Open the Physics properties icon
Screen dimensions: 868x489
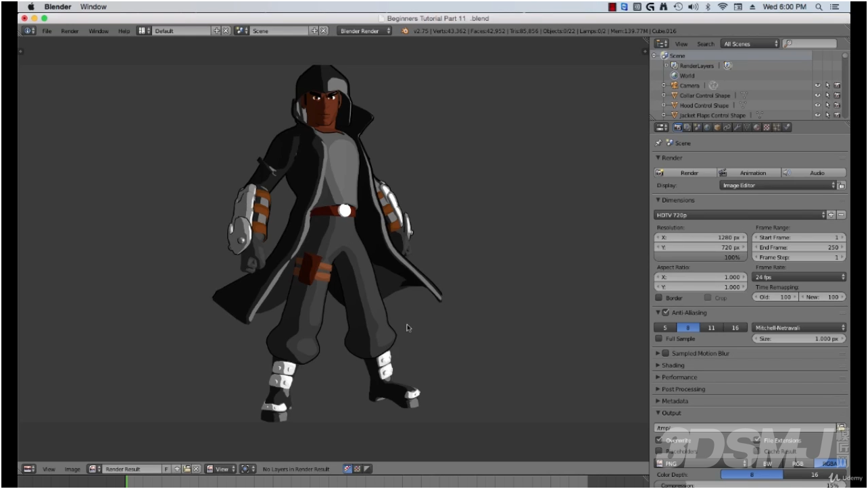(787, 128)
